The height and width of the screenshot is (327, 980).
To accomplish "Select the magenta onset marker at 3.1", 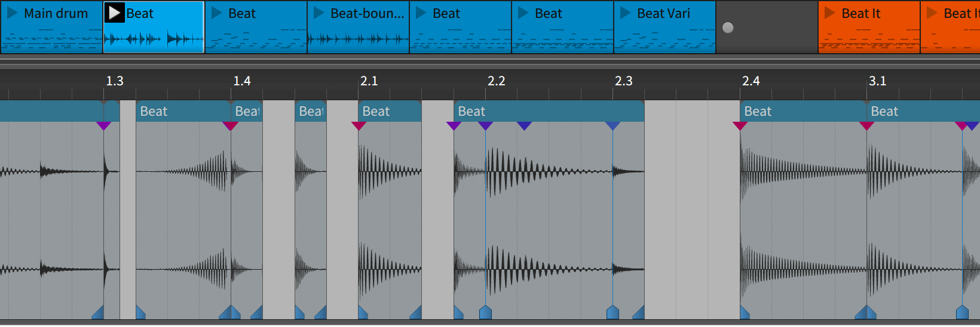I will (867, 126).
